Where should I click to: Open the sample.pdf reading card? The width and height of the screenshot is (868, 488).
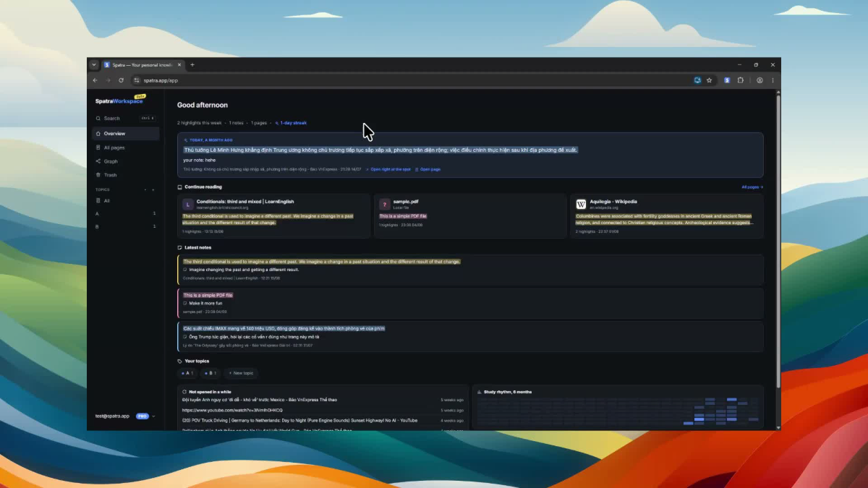470,215
